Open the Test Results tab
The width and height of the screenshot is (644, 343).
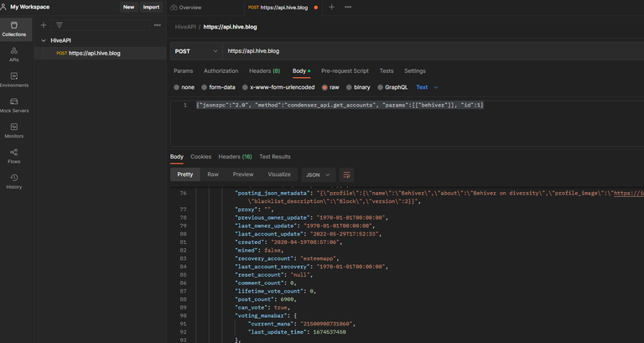point(275,157)
